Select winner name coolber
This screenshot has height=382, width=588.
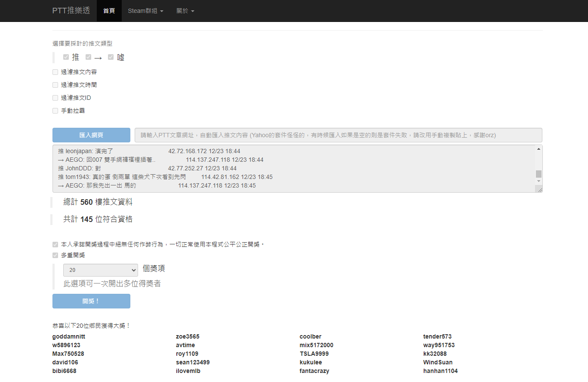(x=311, y=336)
